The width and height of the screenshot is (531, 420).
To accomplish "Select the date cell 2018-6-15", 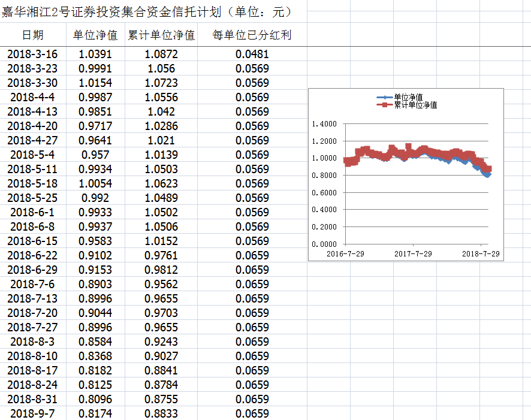I will [x=33, y=241].
